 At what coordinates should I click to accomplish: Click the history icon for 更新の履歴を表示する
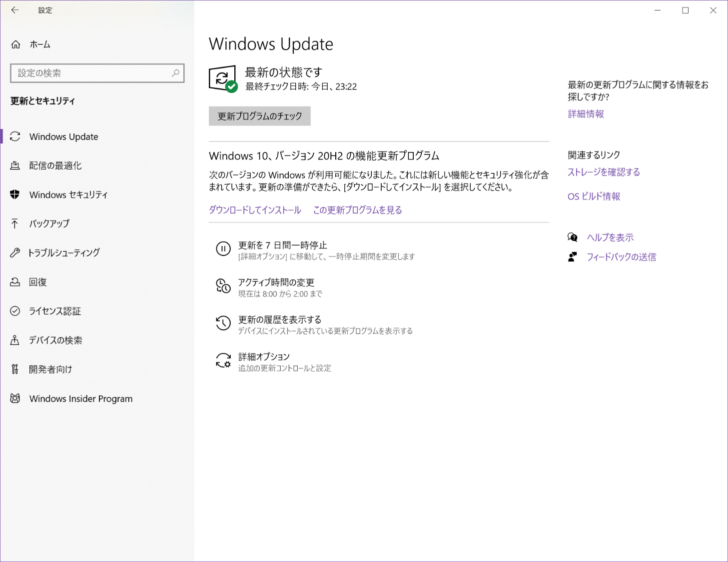point(223,323)
